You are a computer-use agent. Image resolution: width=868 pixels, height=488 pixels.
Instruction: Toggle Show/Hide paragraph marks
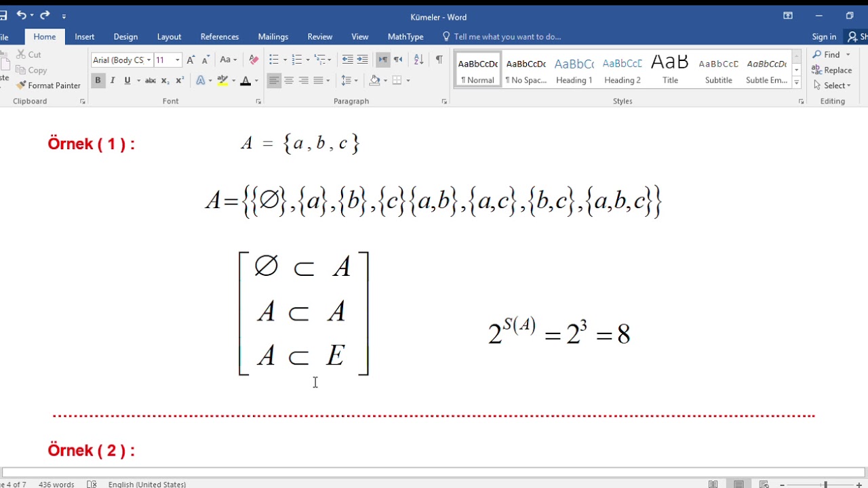439,60
